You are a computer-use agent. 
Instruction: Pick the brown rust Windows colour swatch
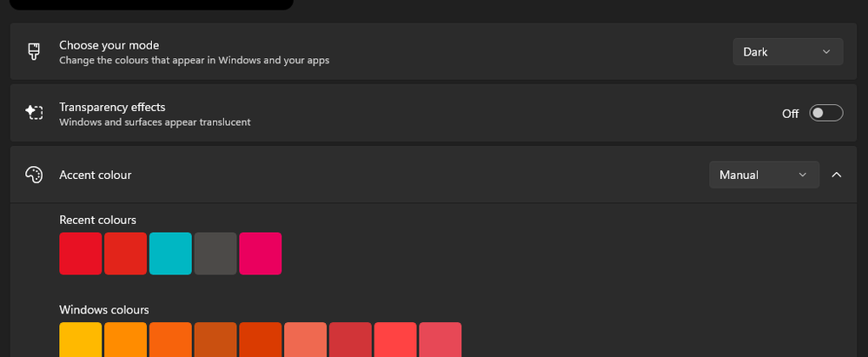click(x=215, y=340)
